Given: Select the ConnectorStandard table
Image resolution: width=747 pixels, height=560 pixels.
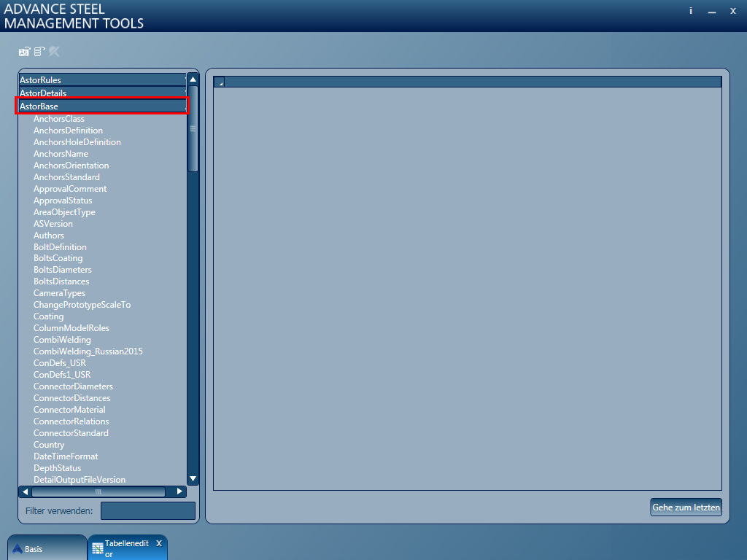Looking at the screenshot, I should 71,433.
